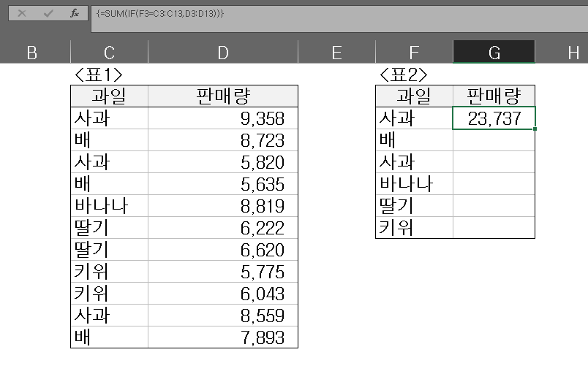Select the cell showing 8,819
The width and height of the screenshot is (588, 382).
pyautogui.click(x=223, y=205)
